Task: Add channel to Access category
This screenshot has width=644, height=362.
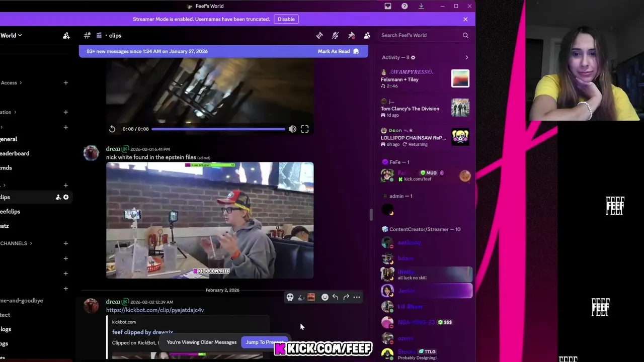Action: [66, 82]
